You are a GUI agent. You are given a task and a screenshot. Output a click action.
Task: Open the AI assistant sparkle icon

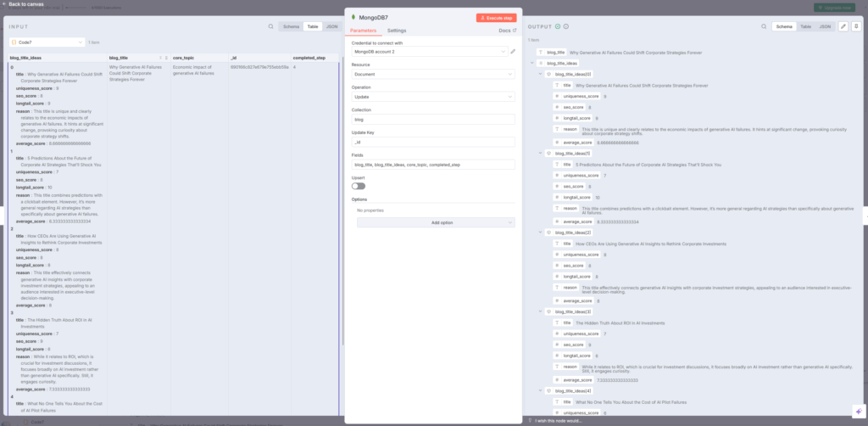point(858,411)
